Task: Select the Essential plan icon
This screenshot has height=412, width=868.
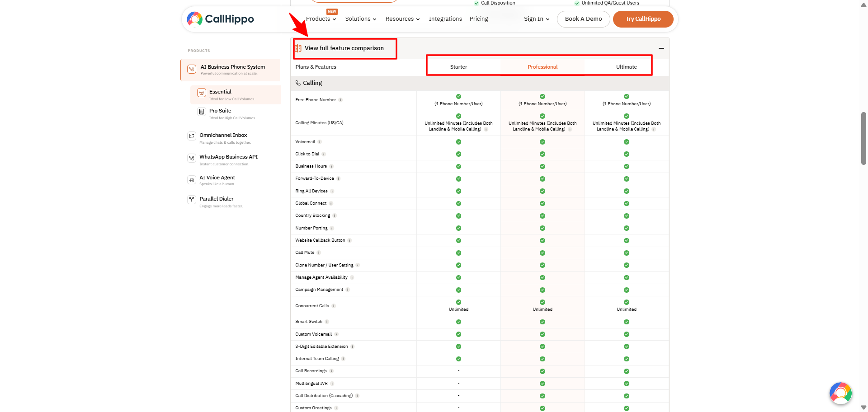Action: [202, 93]
